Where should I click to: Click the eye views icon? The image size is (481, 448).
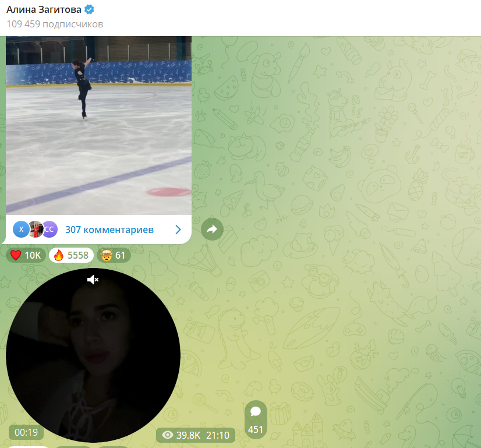[x=168, y=435]
